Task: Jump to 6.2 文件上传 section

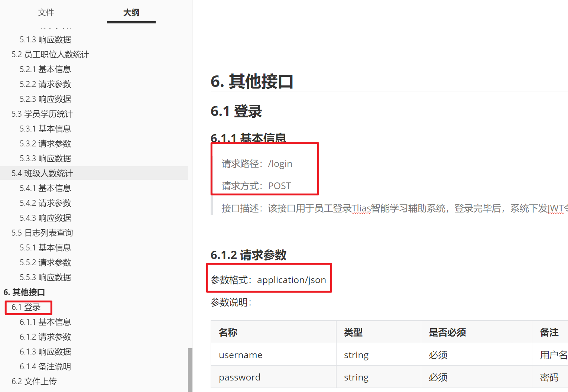Action: 34,382
